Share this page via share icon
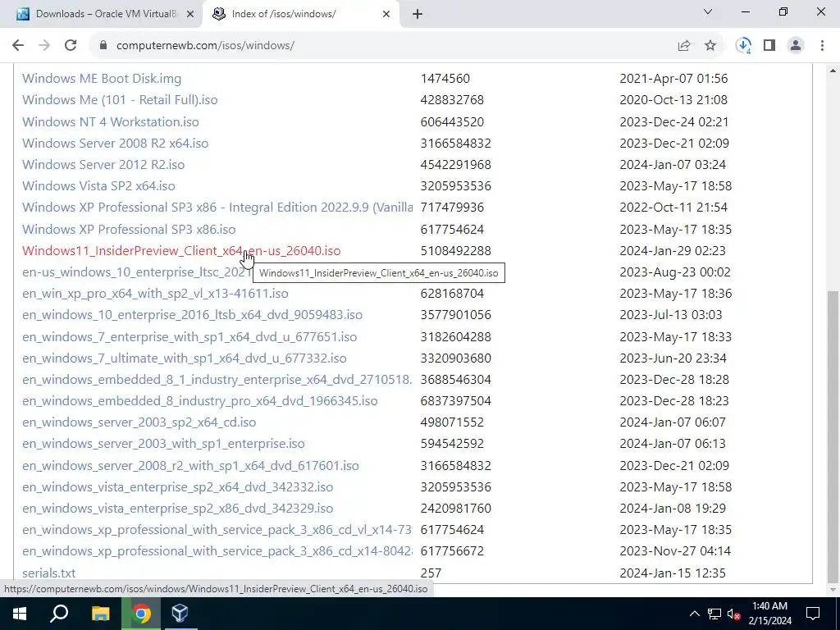This screenshot has height=630, width=840. 683,46
